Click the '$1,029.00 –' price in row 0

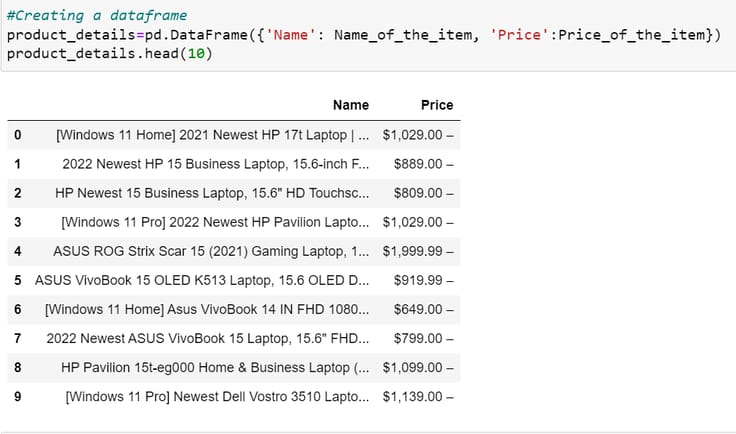418,135
